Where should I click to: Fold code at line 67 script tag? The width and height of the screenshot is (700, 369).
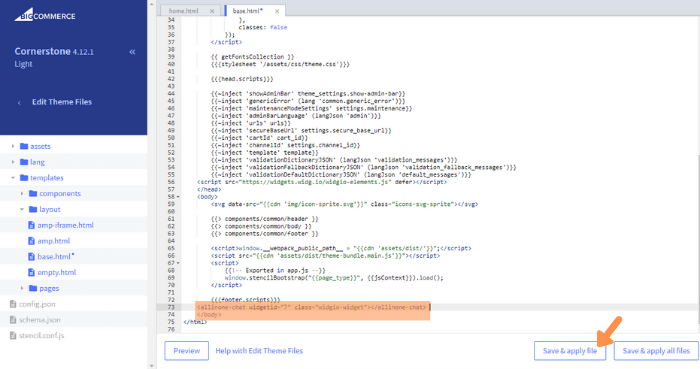click(x=178, y=263)
